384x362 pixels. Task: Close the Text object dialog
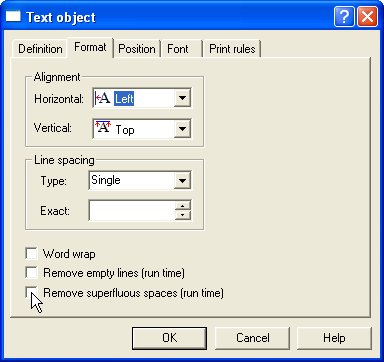click(x=367, y=17)
